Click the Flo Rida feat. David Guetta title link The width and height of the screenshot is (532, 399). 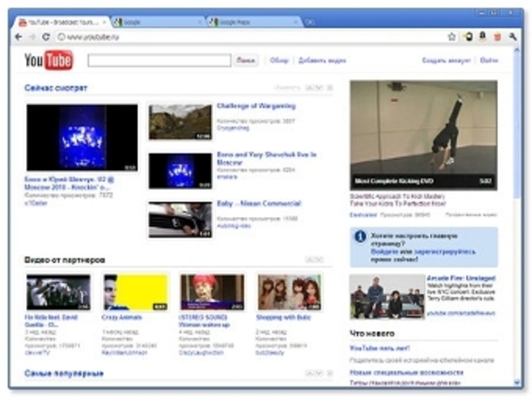[51, 321]
